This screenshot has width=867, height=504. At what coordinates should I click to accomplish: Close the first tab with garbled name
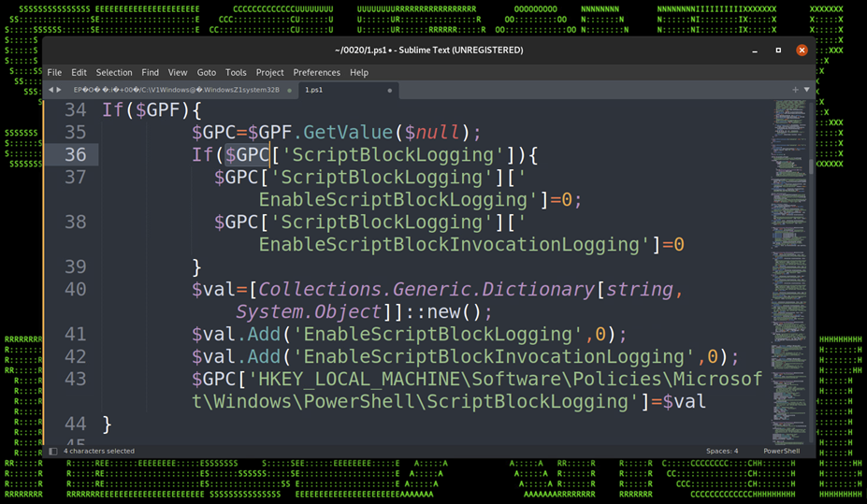click(x=290, y=91)
